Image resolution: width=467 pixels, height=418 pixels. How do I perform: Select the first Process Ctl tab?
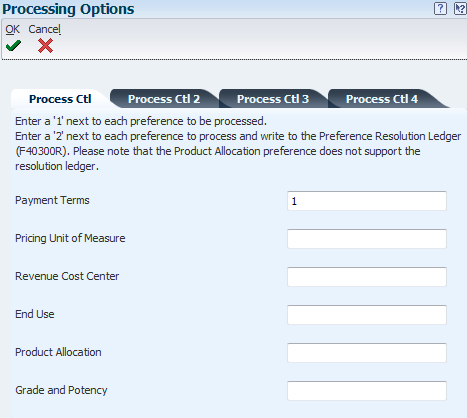pos(60,99)
